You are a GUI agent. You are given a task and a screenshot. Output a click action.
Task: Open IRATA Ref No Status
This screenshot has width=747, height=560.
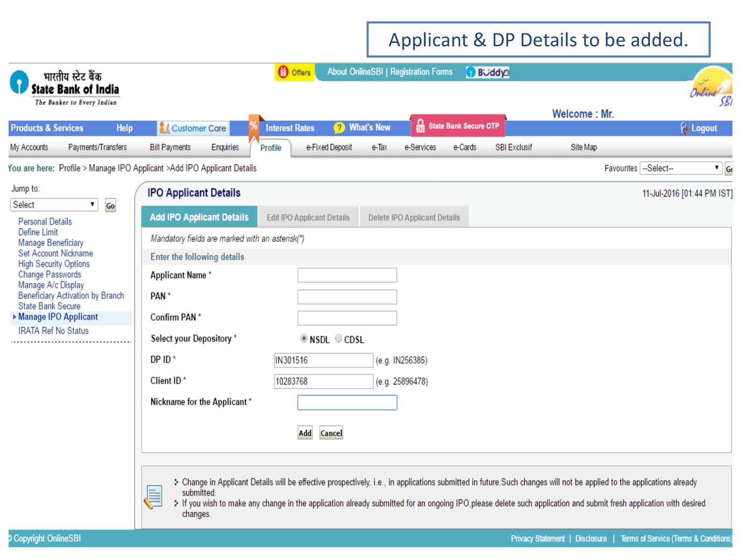pos(53,331)
